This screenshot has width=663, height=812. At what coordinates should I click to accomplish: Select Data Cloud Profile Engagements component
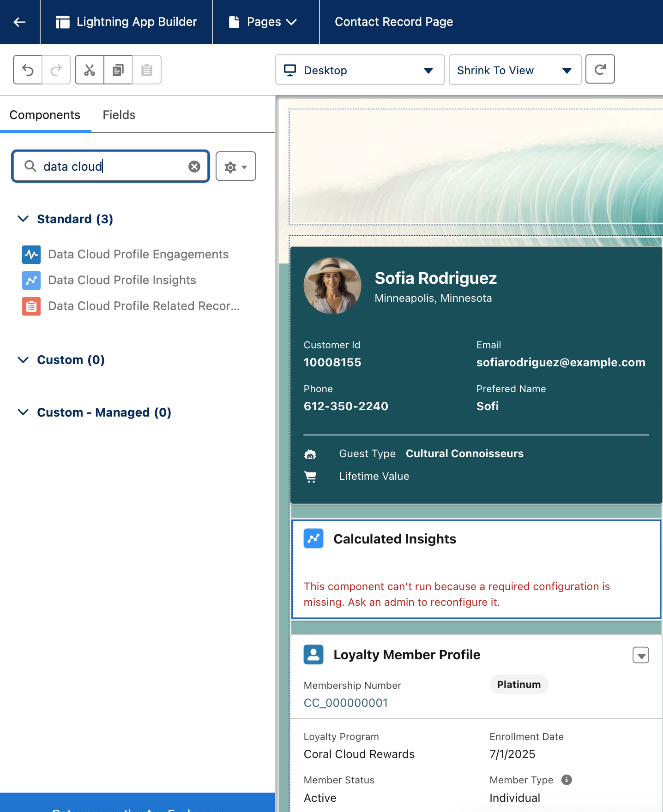pyautogui.click(x=138, y=254)
